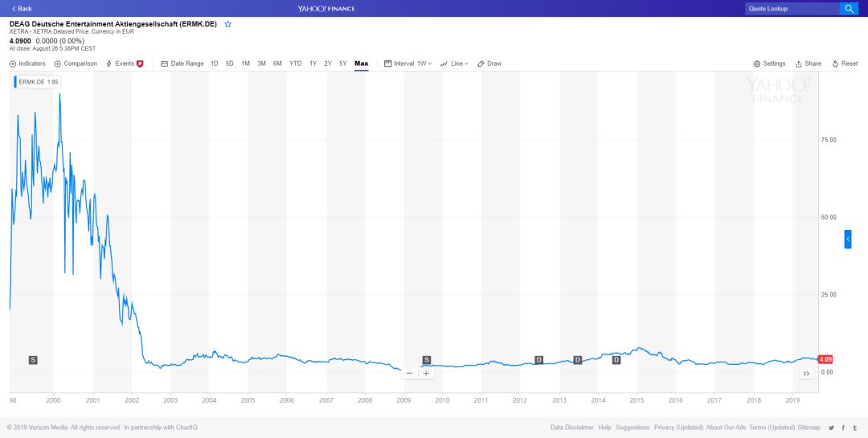This screenshot has width=868, height=438.
Task: Click the 2012 dividend D marker
Action: 538,360
